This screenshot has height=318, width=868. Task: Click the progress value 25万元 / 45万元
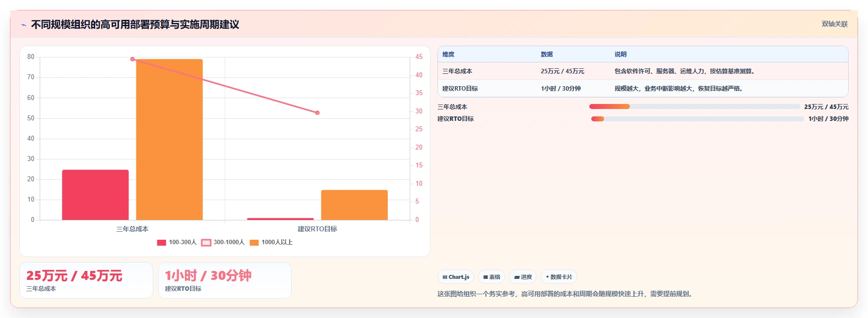point(826,107)
